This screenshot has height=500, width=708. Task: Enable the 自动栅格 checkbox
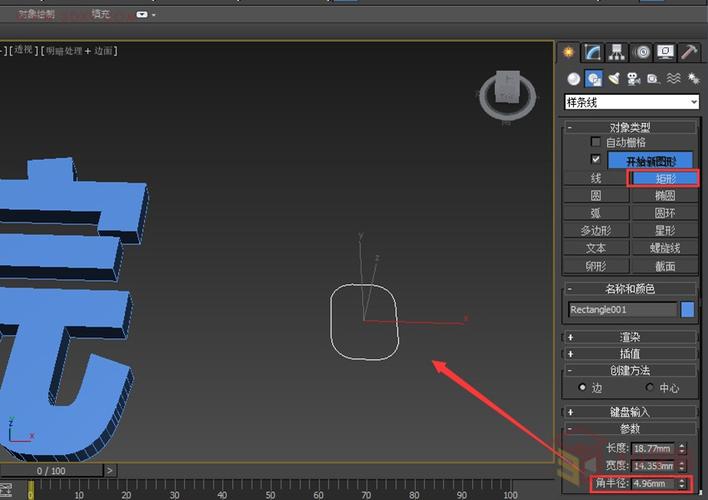pyautogui.click(x=596, y=142)
